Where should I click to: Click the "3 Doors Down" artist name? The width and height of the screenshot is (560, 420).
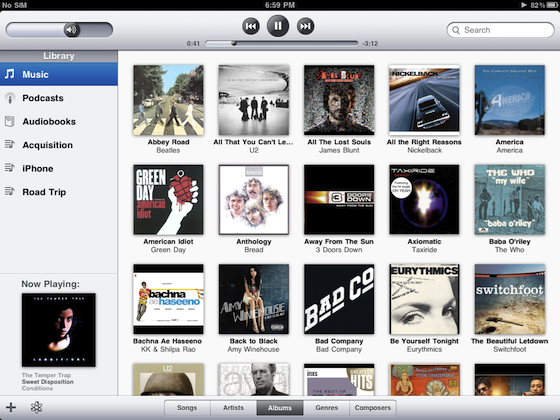coord(339,250)
